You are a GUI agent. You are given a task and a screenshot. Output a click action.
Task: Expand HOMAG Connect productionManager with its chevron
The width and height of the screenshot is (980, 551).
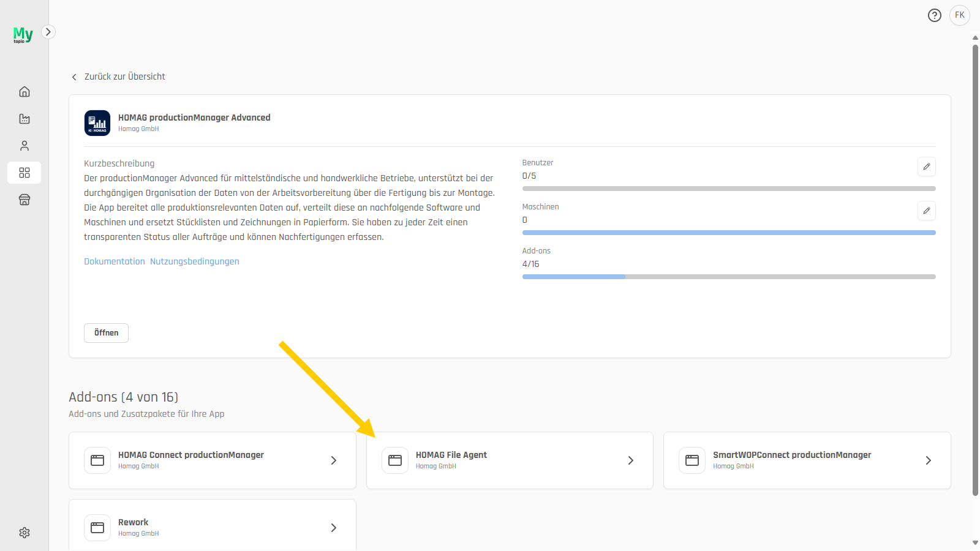(334, 460)
